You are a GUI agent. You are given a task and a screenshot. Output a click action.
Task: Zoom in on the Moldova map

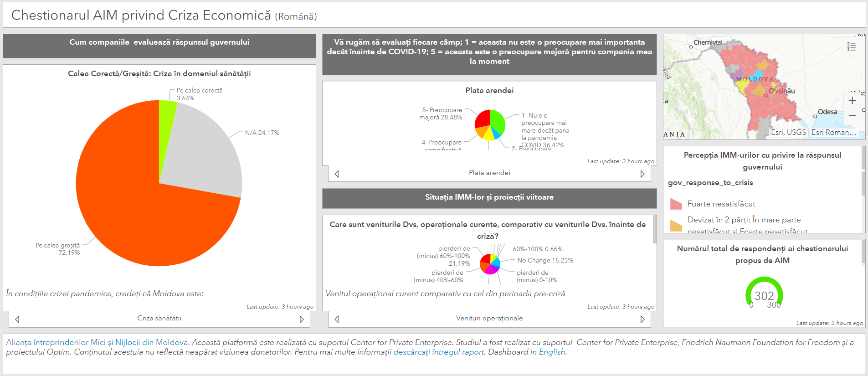click(852, 100)
